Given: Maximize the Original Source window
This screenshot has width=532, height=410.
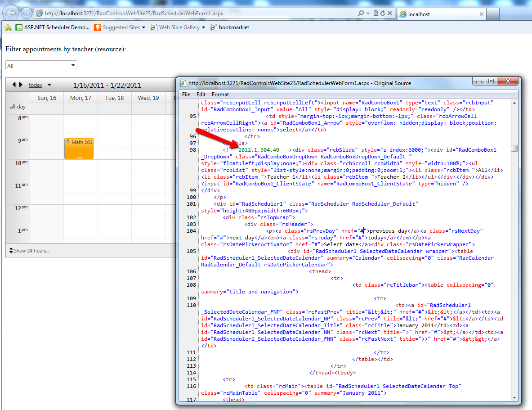Looking at the screenshot, I should [x=491, y=81].
